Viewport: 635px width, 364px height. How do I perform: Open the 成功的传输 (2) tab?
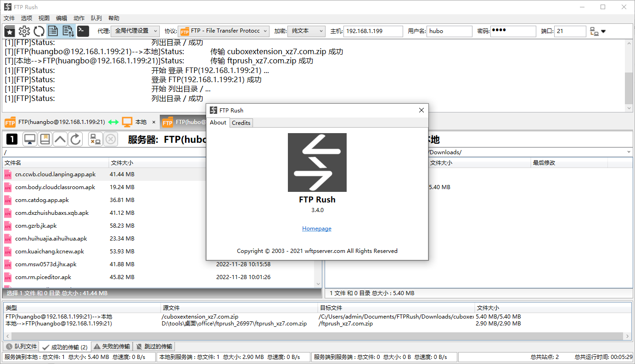65,347
